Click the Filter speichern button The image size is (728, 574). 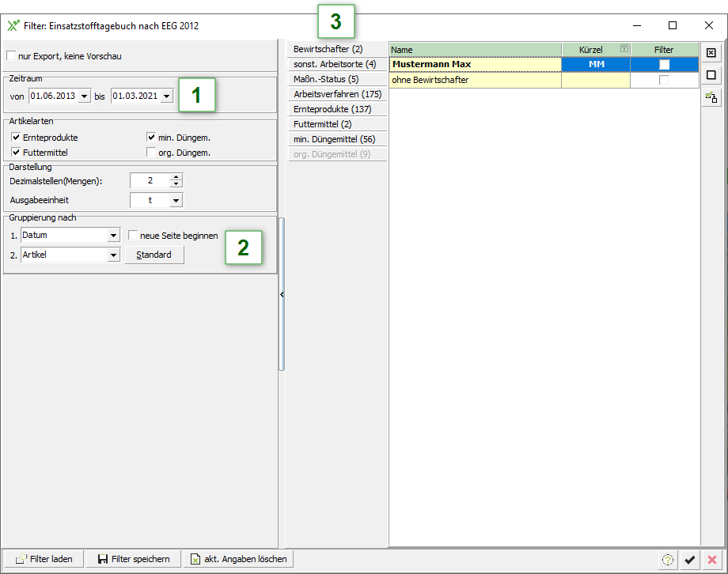point(134,559)
